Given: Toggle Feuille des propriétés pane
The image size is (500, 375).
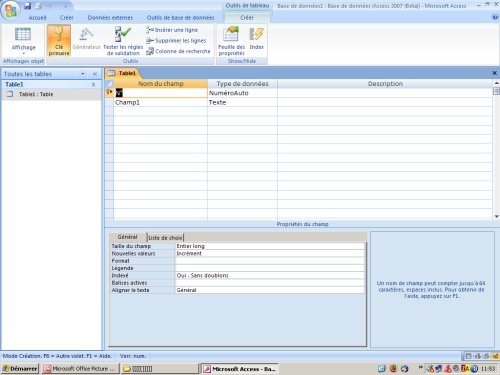Looking at the screenshot, I should click(x=231, y=41).
